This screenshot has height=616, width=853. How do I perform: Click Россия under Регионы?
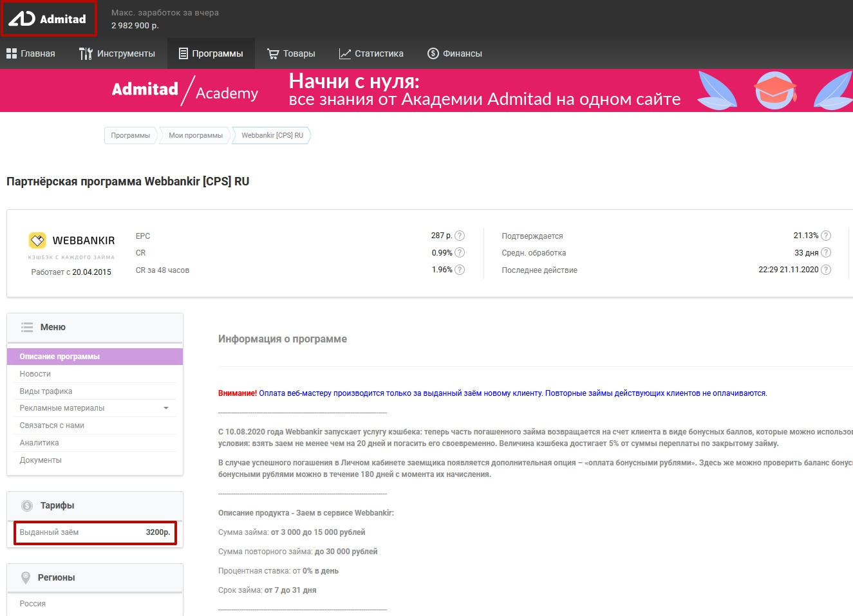pos(33,604)
